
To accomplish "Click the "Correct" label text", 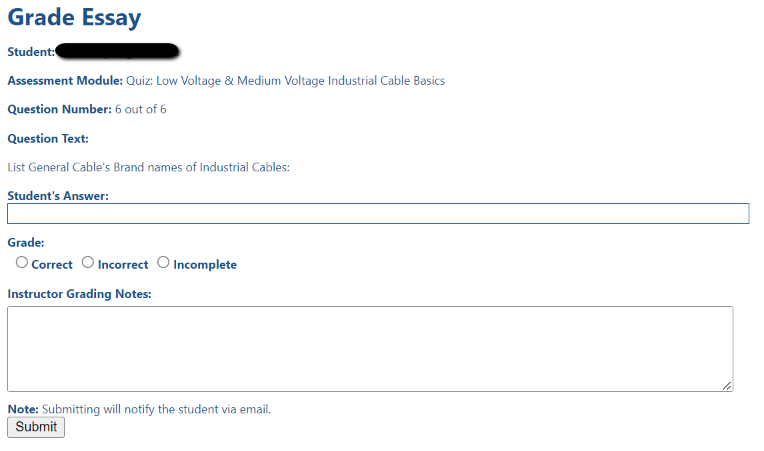I will [x=52, y=264].
